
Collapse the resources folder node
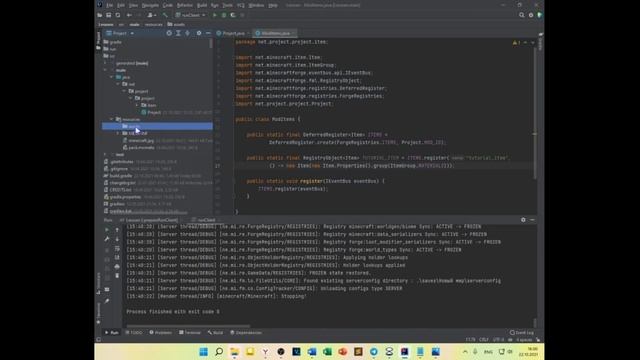pyautogui.click(x=111, y=119)
